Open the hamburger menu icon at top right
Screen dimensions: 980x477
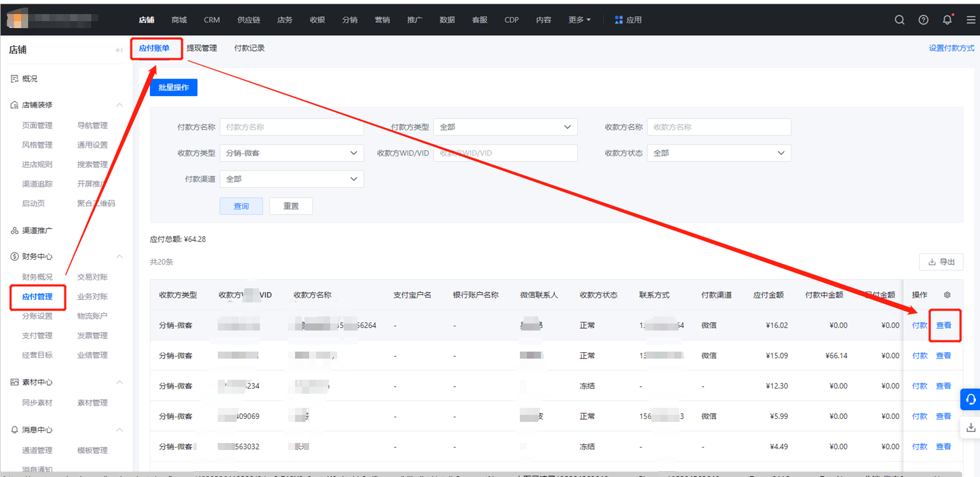pos(971,20)
